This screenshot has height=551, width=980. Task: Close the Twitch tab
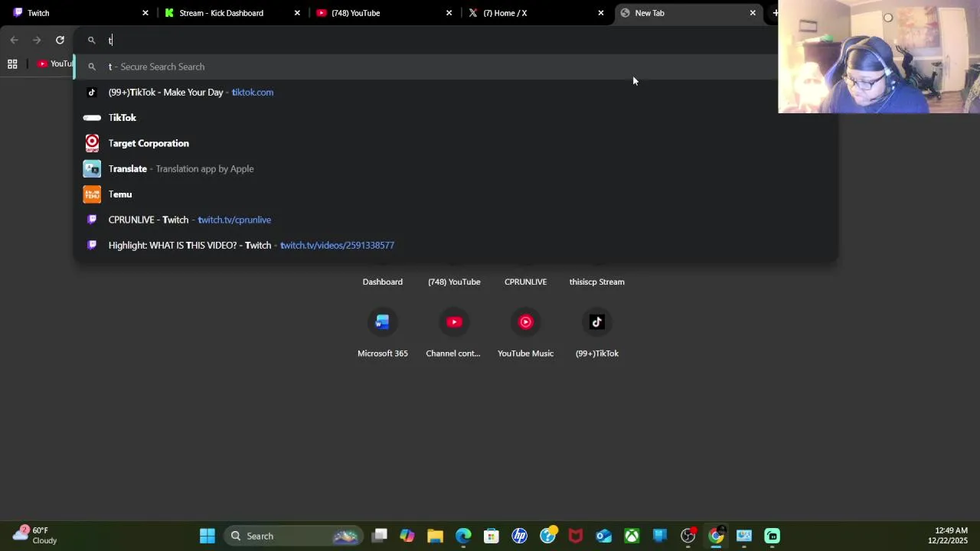pyautogui.click(x=145, y=13)
